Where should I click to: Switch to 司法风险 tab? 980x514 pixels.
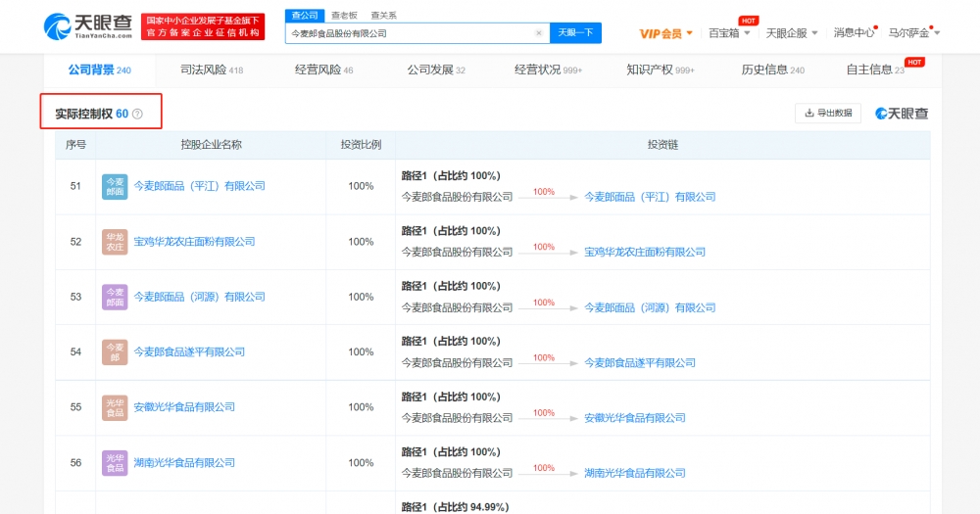(212, 70)
